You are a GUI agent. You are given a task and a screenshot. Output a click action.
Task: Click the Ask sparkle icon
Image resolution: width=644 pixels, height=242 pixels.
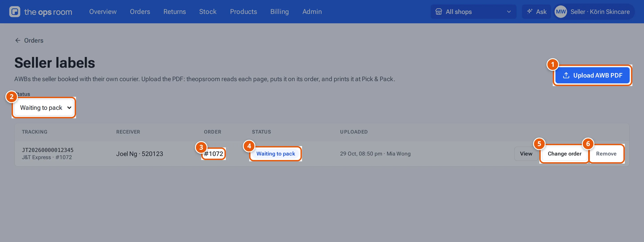pyautogui.click(x=530, y=11)
